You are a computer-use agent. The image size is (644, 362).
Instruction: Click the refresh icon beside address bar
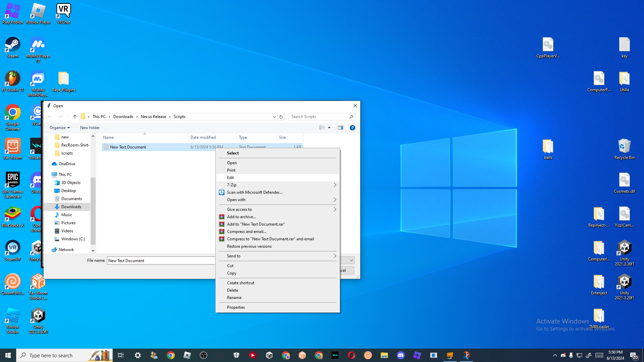[x=281, y=117]
